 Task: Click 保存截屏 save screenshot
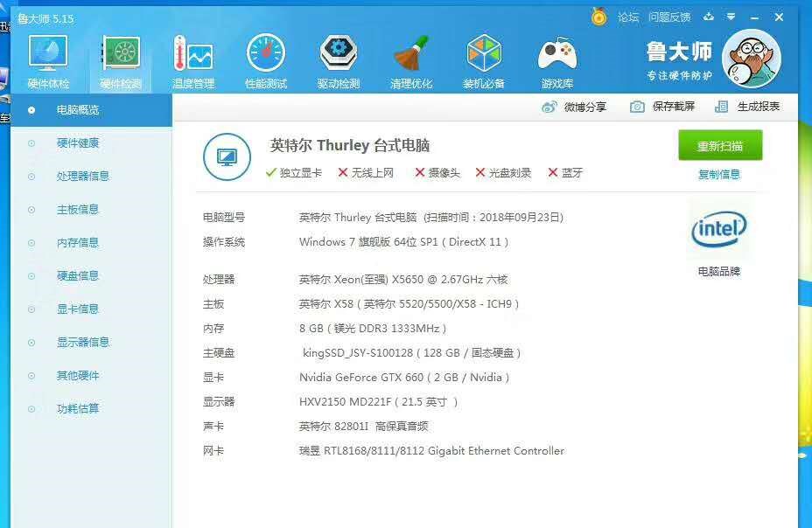662,107
